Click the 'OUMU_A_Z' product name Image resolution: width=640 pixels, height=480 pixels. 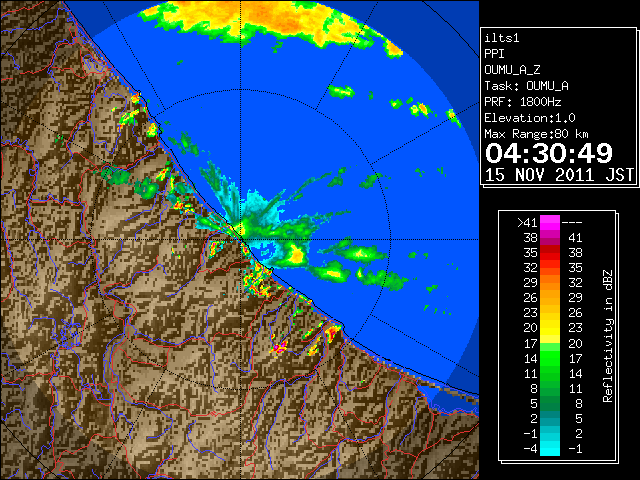(x=512, y=70)
